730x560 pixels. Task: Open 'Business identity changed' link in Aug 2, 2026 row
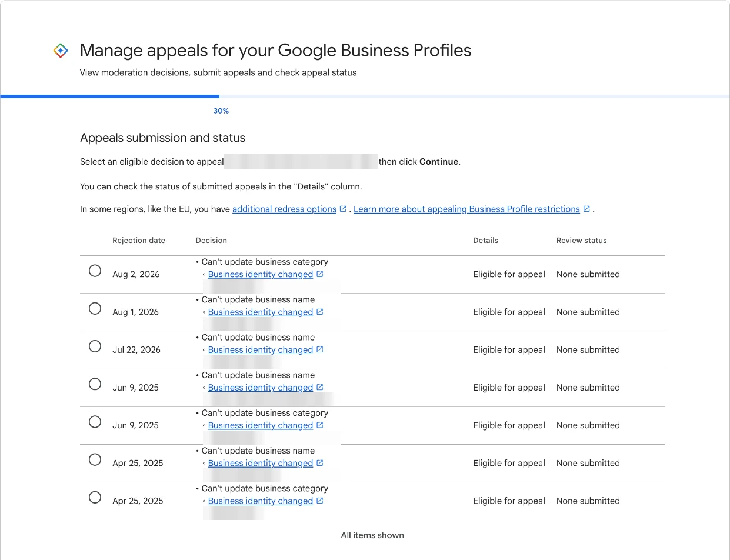(x=261, y=274)
